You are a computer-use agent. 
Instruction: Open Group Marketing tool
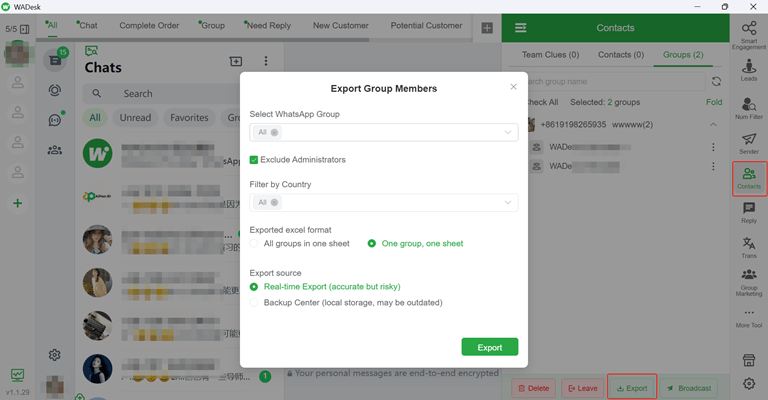748,282
